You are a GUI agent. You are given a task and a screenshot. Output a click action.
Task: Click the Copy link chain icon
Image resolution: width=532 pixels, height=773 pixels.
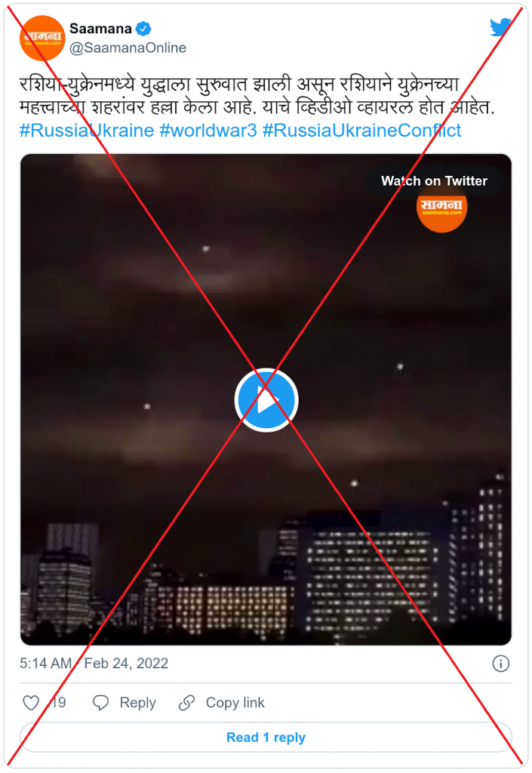tap(186, 703)
